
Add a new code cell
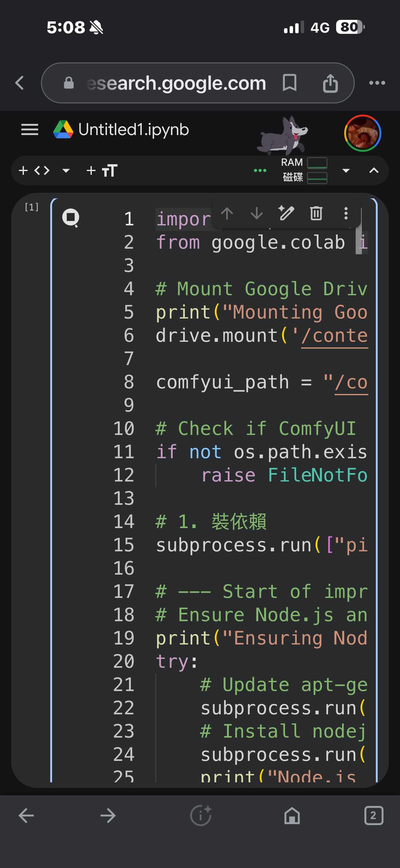tap(34, 170)
